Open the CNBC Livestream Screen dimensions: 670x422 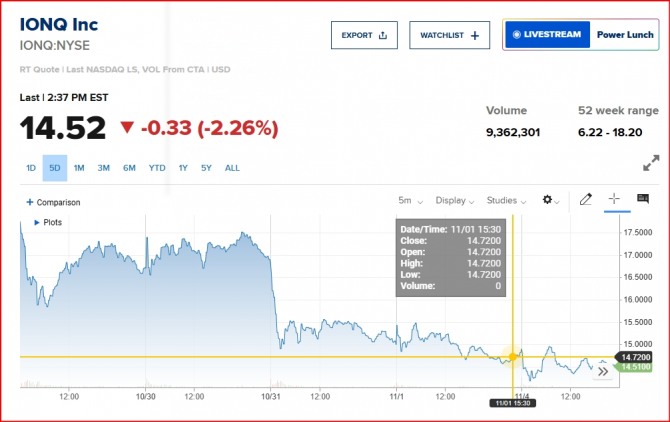click(x=546, y=35)
